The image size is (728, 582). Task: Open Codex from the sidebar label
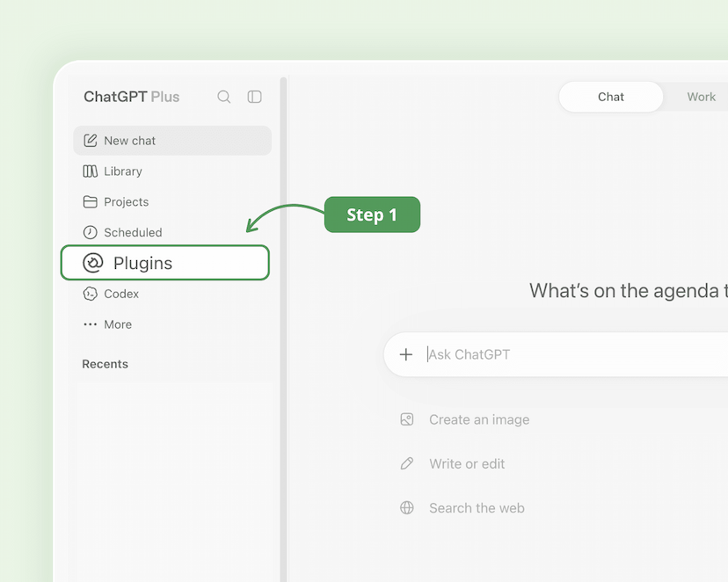coord(121,294)
